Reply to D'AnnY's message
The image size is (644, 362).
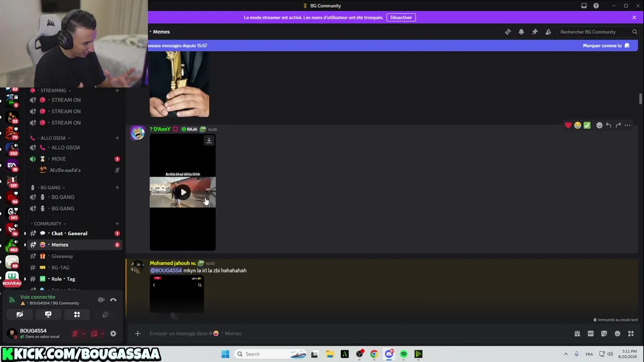609,125
